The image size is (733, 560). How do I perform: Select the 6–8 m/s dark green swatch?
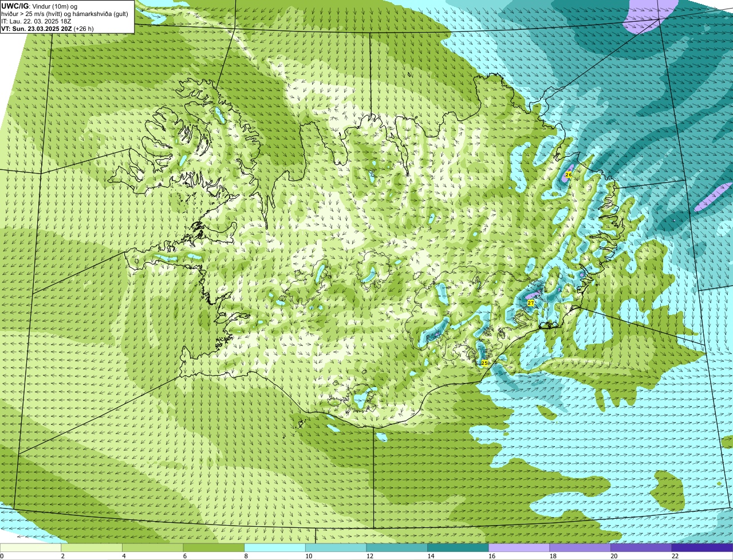coord(214,547)
